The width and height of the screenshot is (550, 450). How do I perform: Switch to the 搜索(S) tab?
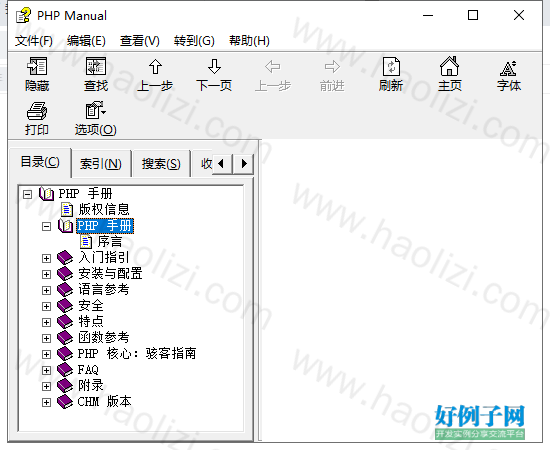(x=161, y=164)
